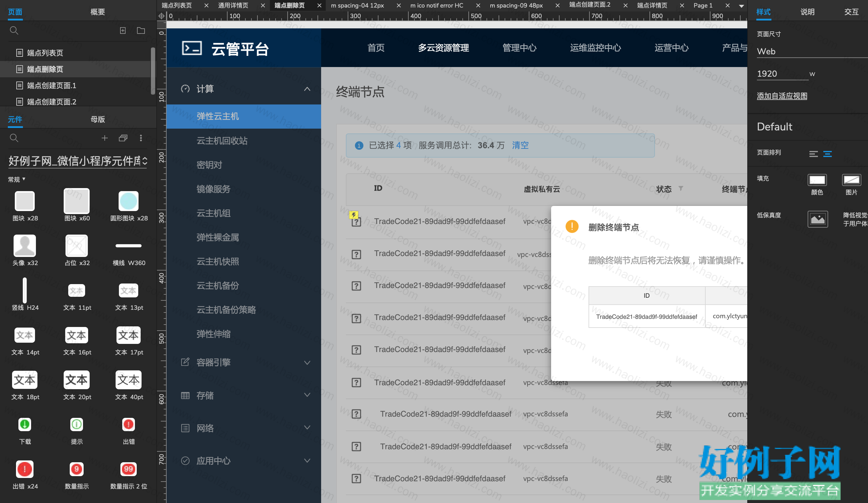This screenshot has width=868, height=503.
Task: Open the 页面尺寸 Web dropdown
Action: click(x=812, y=52)
